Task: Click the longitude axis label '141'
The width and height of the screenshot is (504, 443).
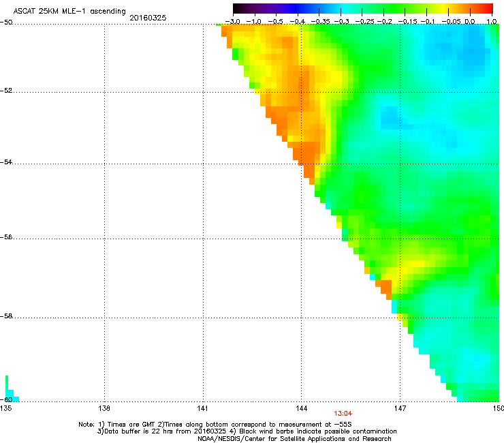Action: click(x=203, y=408)
